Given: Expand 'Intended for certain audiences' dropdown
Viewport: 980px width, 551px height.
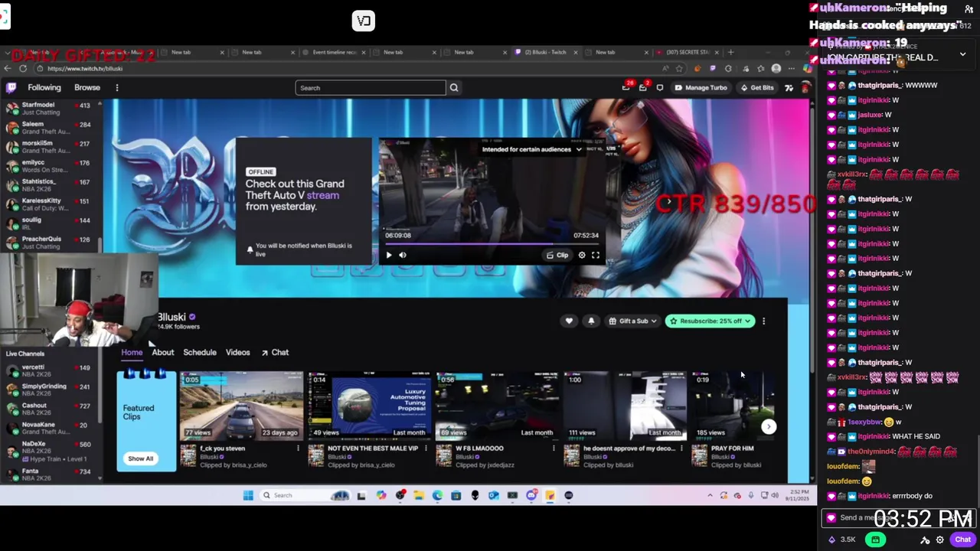Looking at the screenshot, I should (x=531, y=149).
